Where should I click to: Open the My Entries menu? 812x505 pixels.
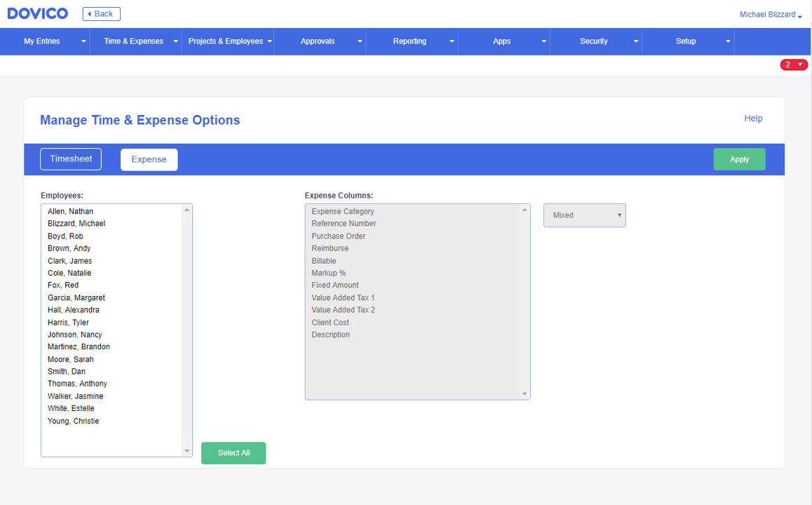42,41
